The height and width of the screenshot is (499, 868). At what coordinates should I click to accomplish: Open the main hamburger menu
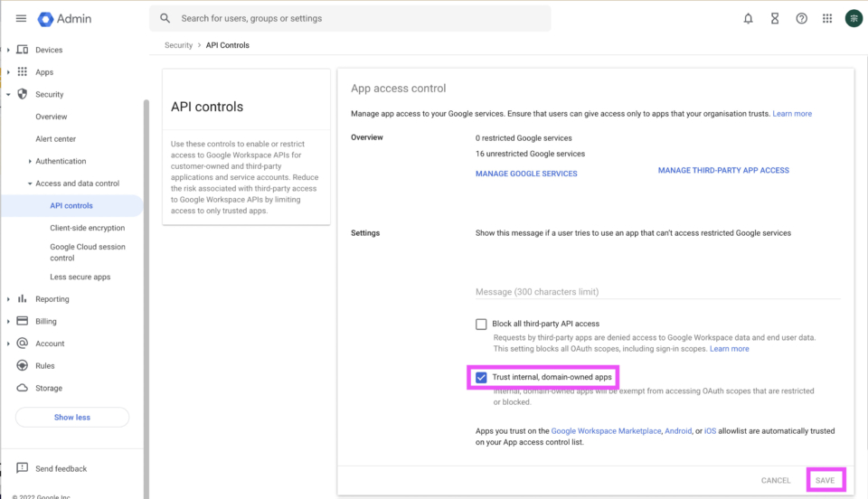21,18
